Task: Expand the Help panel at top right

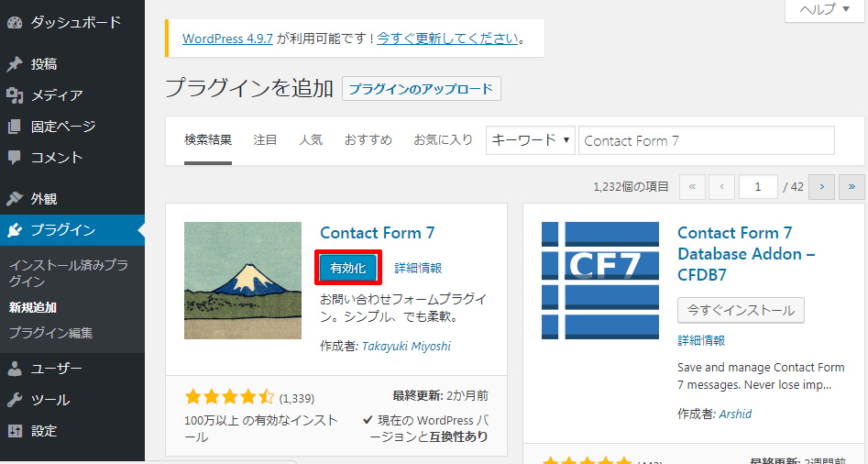Action: pos(825,9)
